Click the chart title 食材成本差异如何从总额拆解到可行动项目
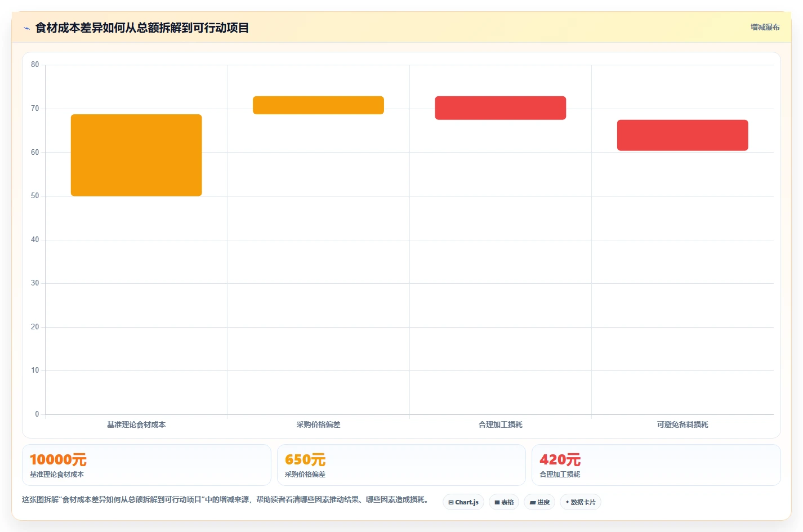The width and height of the screenshot is (803, 532). point(142,28)
